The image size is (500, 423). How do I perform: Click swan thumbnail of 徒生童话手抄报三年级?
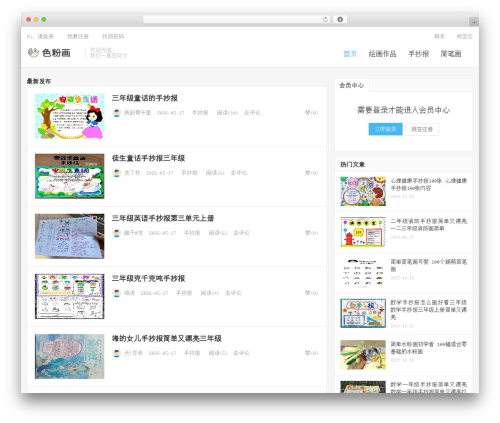tap(70, 176)
